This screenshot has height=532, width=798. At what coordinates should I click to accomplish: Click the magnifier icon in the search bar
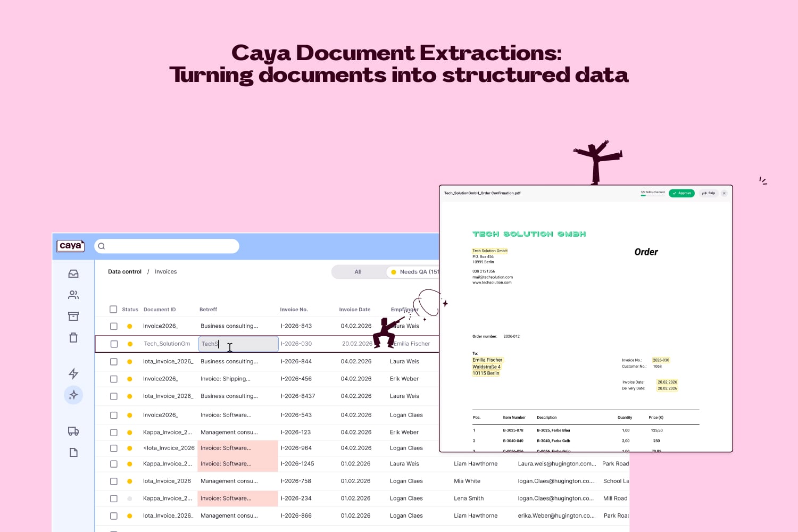(102, 246)
